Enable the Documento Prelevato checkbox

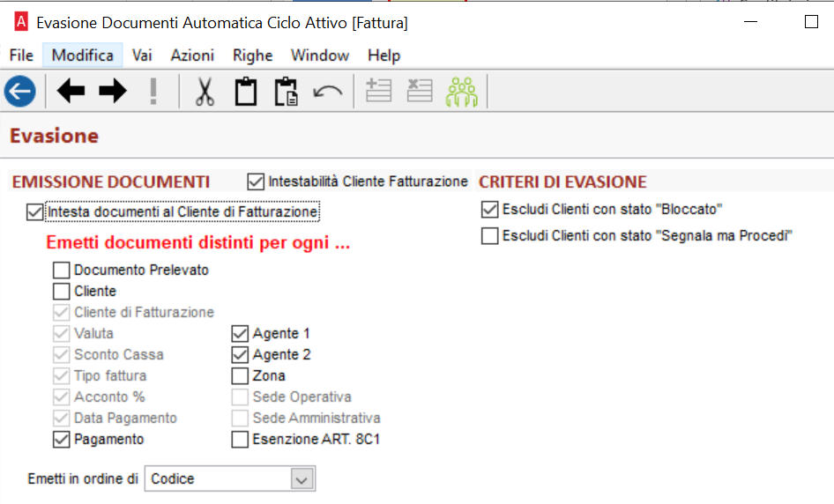[62, 271]
